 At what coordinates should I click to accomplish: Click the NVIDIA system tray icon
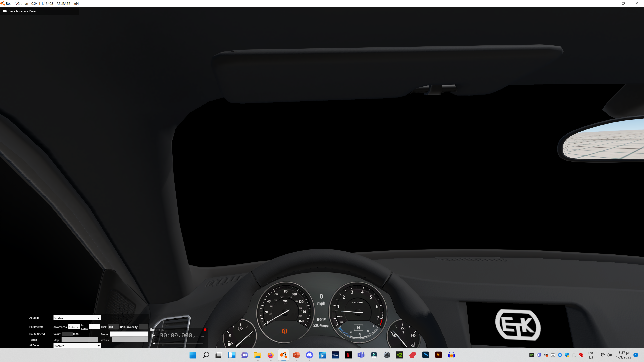click(532, 355)
